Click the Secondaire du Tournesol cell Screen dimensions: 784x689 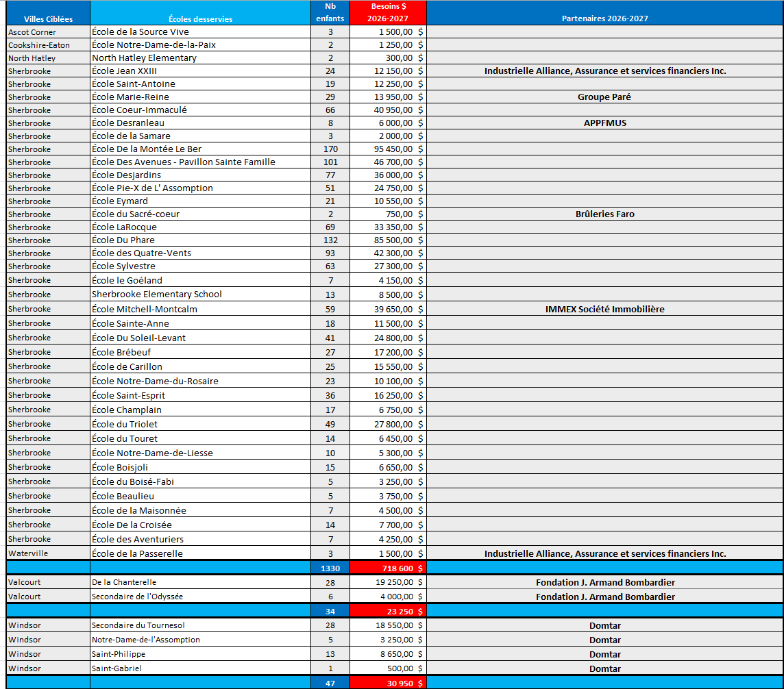click(x=200, y=625)
